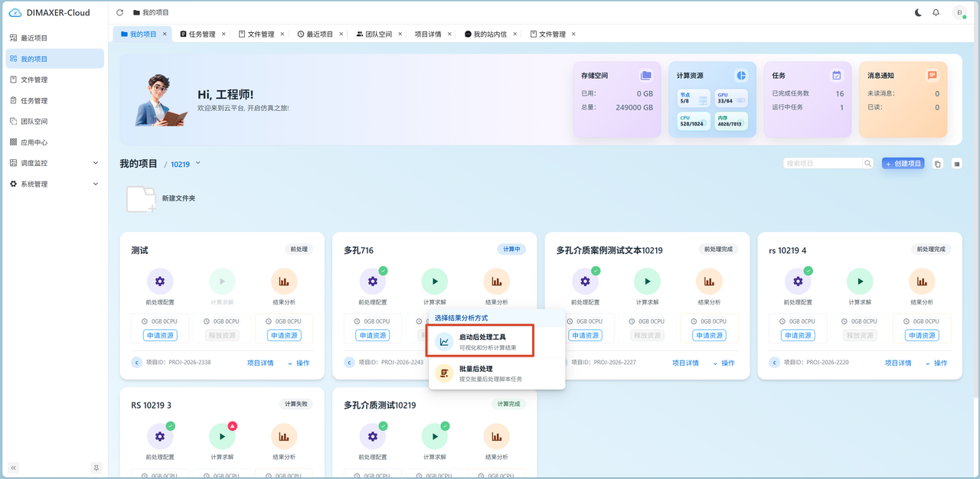Click the copy icon beside 创建项目

(x=937, y=164)
